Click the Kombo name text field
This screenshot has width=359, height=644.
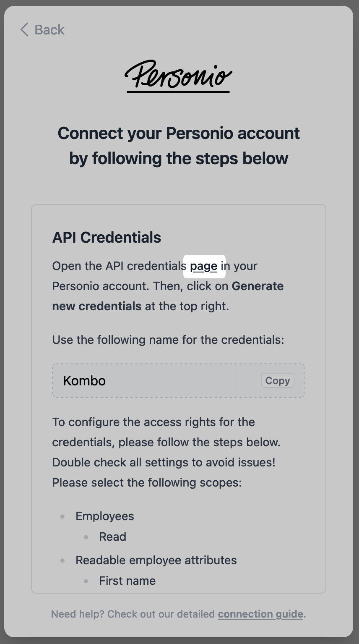pos(159,380)
